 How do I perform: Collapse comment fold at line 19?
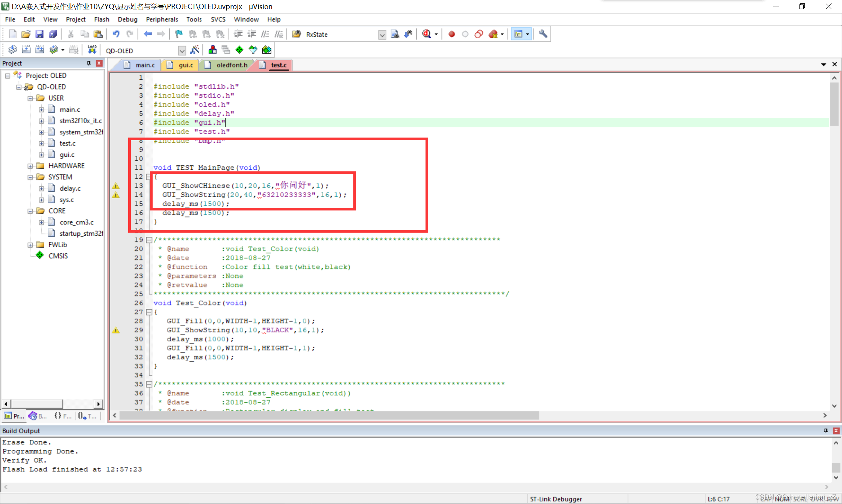(148, 240)
